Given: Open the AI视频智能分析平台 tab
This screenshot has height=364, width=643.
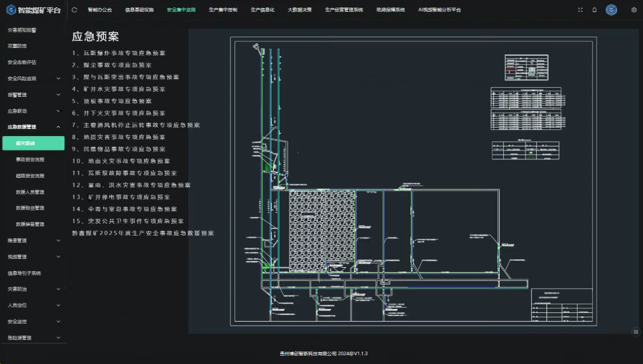Looking at the screenshot, I should (439, 10).
